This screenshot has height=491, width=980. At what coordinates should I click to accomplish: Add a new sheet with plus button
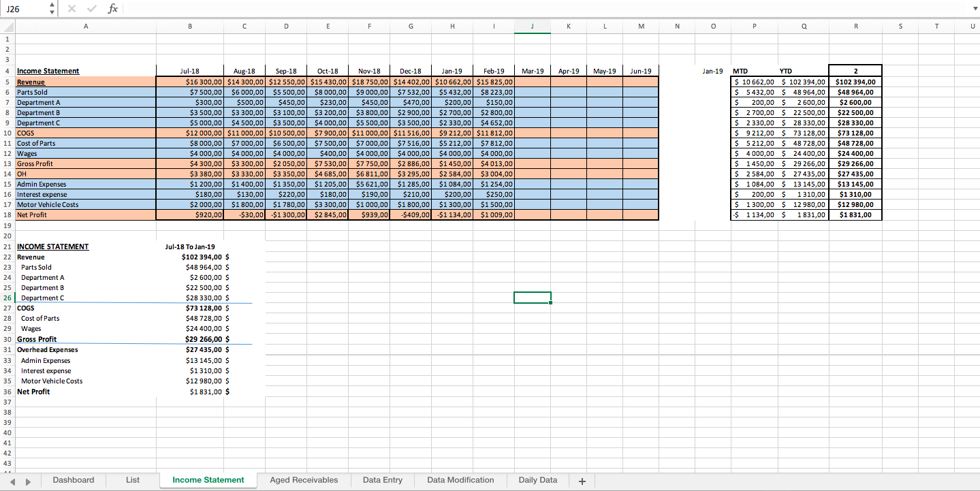(x=582, y=481)
